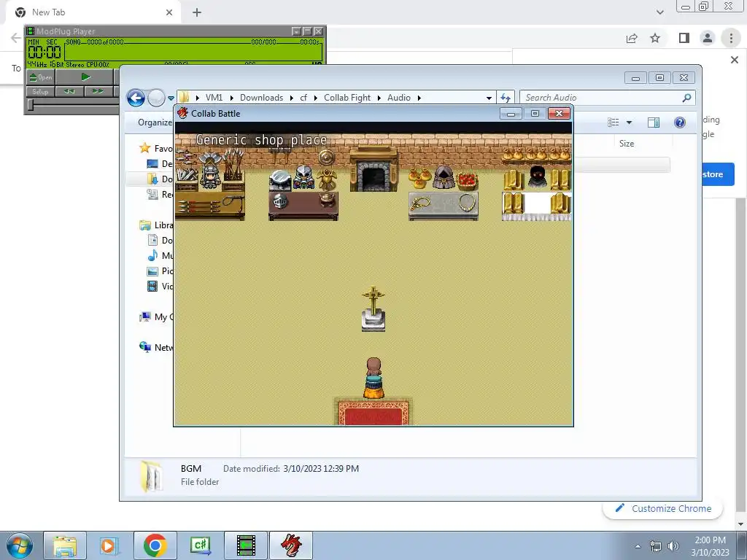
Task: Click the ModPlug Player title icon
Action: (31, 31)
